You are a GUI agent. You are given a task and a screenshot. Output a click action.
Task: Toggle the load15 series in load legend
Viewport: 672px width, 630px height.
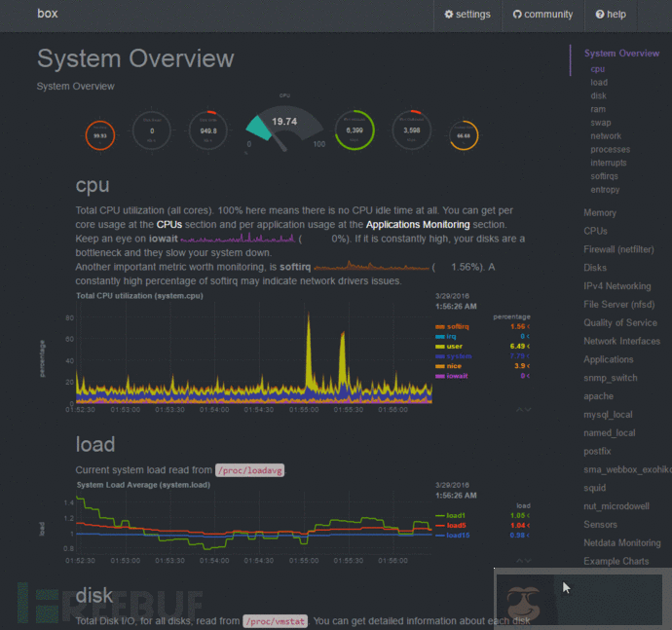[453, 536]
